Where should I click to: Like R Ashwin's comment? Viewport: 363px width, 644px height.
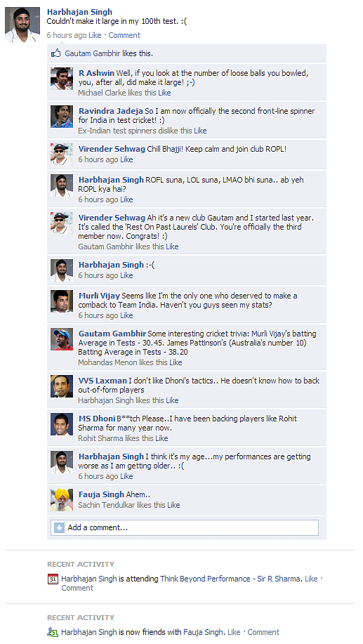(164, 93)
